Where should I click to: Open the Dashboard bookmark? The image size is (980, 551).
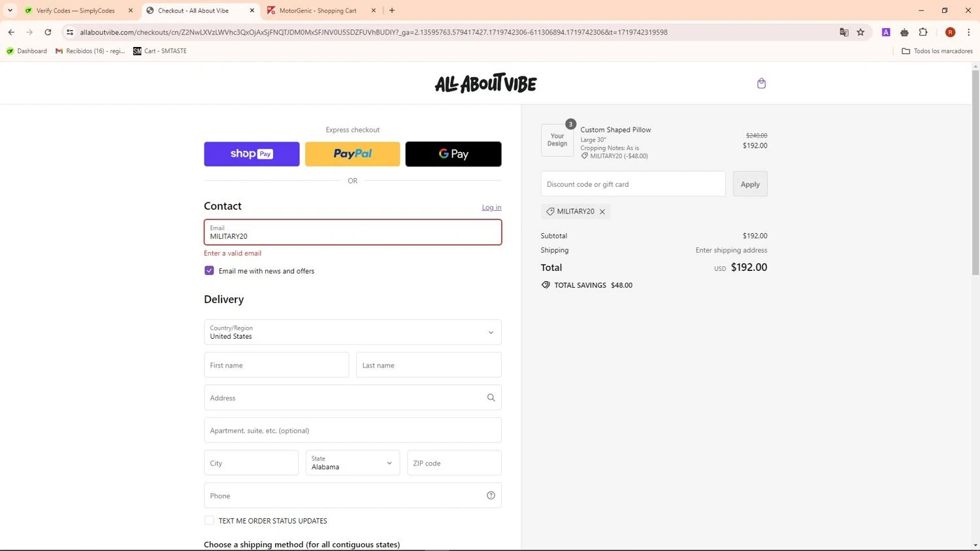[27, 51]
